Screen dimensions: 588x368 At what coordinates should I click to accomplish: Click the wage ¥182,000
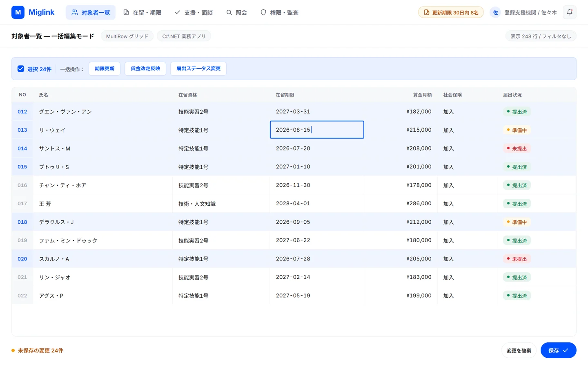(419, 112)
